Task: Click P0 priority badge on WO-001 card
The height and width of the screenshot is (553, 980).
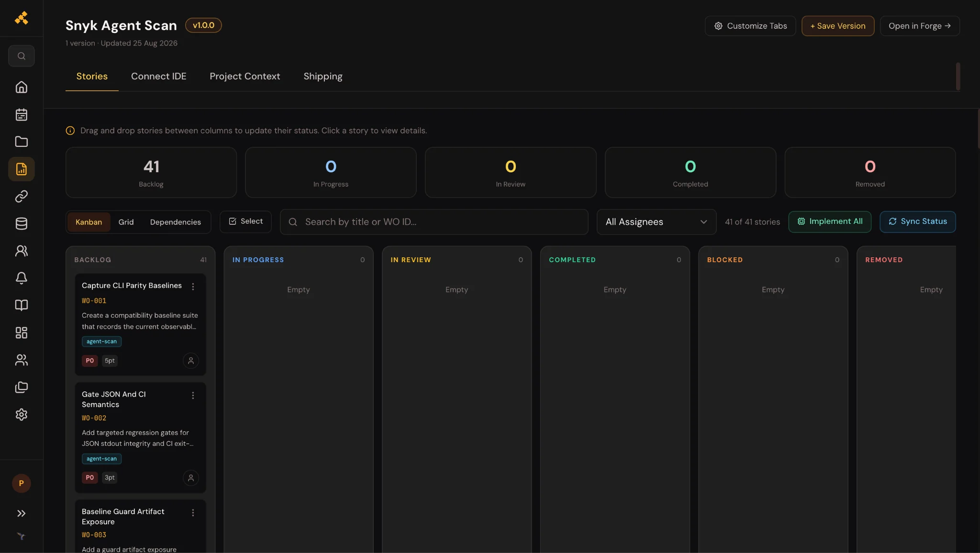Action: (x=90, y=361)
